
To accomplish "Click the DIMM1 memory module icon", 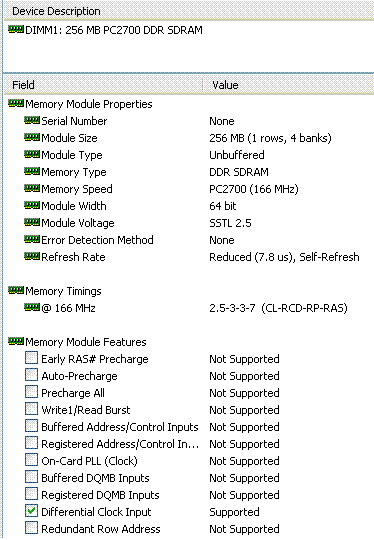I will click(16, 30).
